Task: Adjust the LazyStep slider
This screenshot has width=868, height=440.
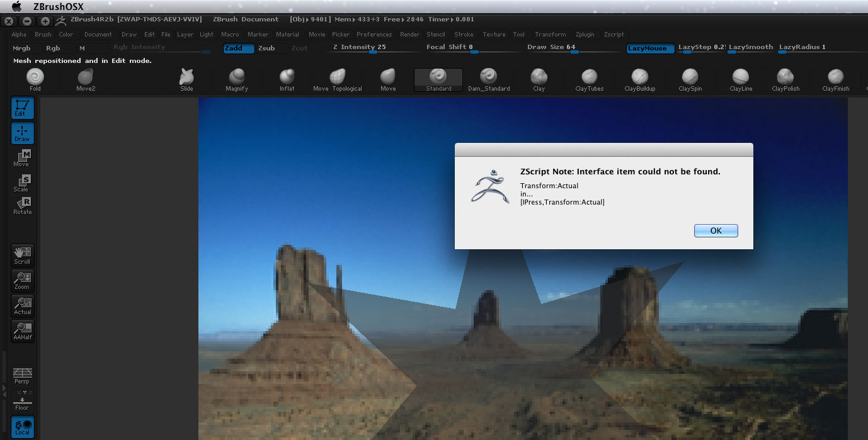Action: 701,48
